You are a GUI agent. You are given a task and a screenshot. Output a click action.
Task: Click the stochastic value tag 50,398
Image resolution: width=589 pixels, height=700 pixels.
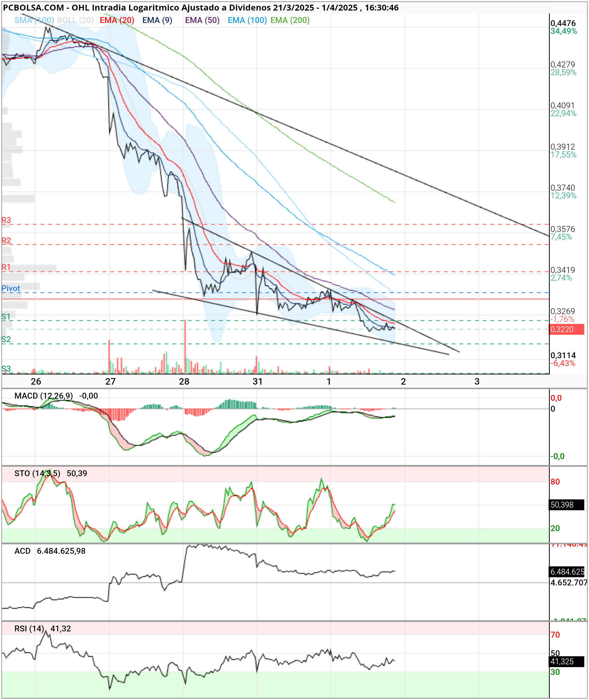click(x=567, y=505)
